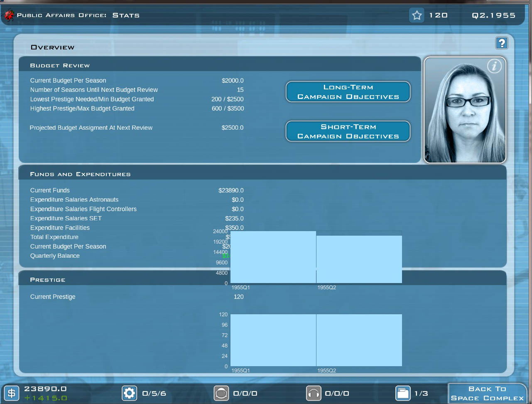This screenshot has height=404, width=532.
Task: Click the 'Current Funds' label
Action: point(50,190)
